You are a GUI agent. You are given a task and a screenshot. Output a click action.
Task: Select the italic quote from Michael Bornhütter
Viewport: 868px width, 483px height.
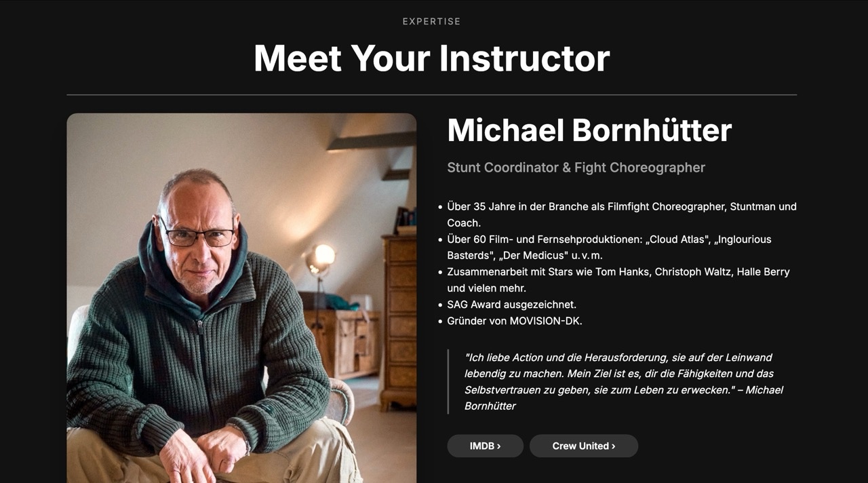click(x=621, y=381)
